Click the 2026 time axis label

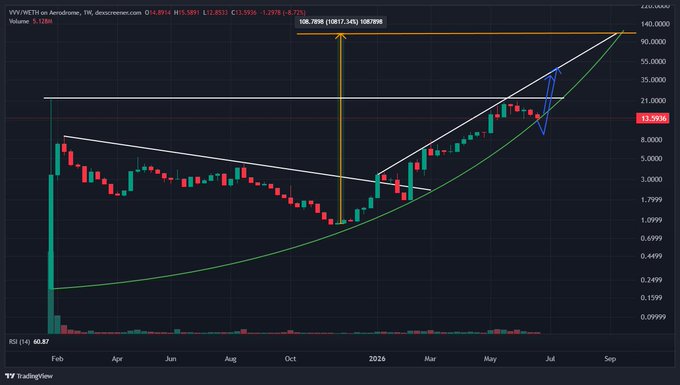[377, 359]
